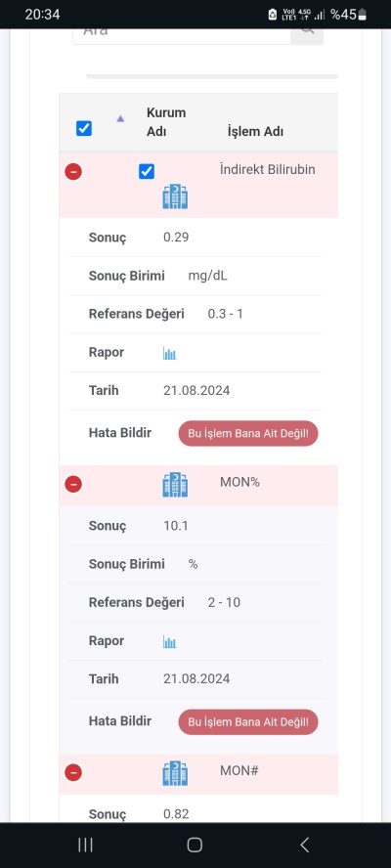The width and height of the screenshot is (391, 868).
Task: Tap hospital icon in MON# row
Action: (x=175, y=773)
